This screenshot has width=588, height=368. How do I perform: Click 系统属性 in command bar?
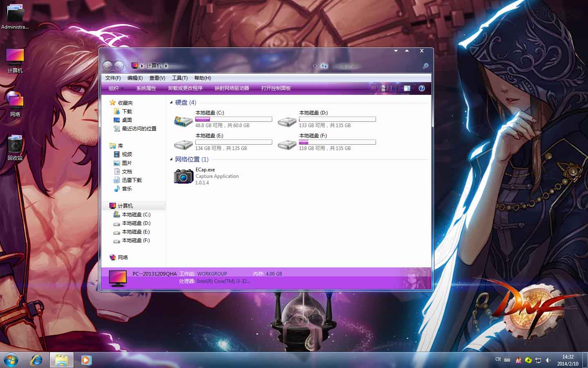coord(146,88)
